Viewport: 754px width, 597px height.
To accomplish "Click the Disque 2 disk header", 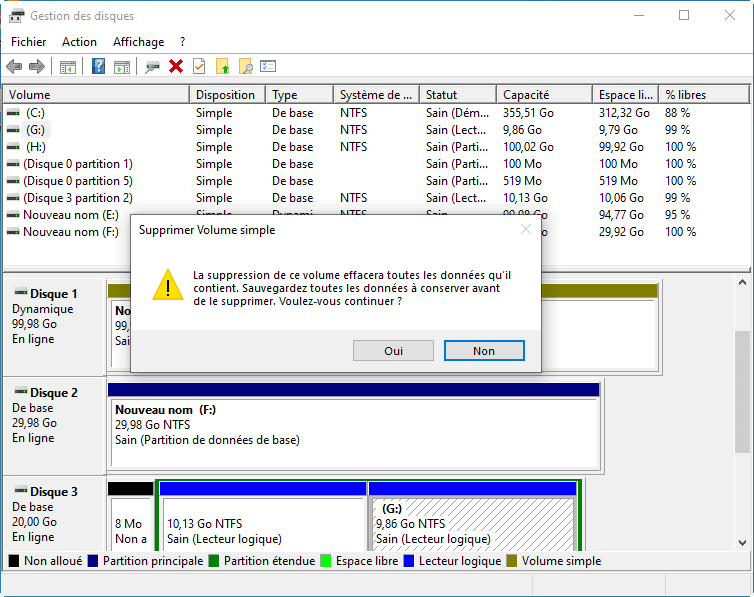I will pos(54,426).
